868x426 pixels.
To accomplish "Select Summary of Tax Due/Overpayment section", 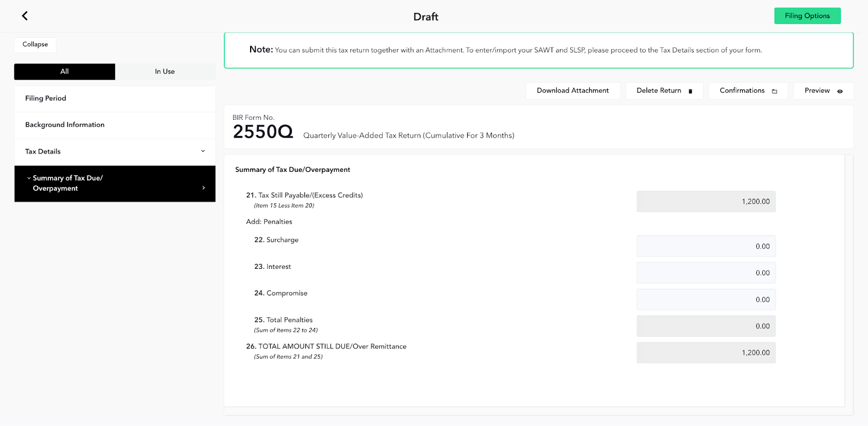I will (x=115, y=184).
